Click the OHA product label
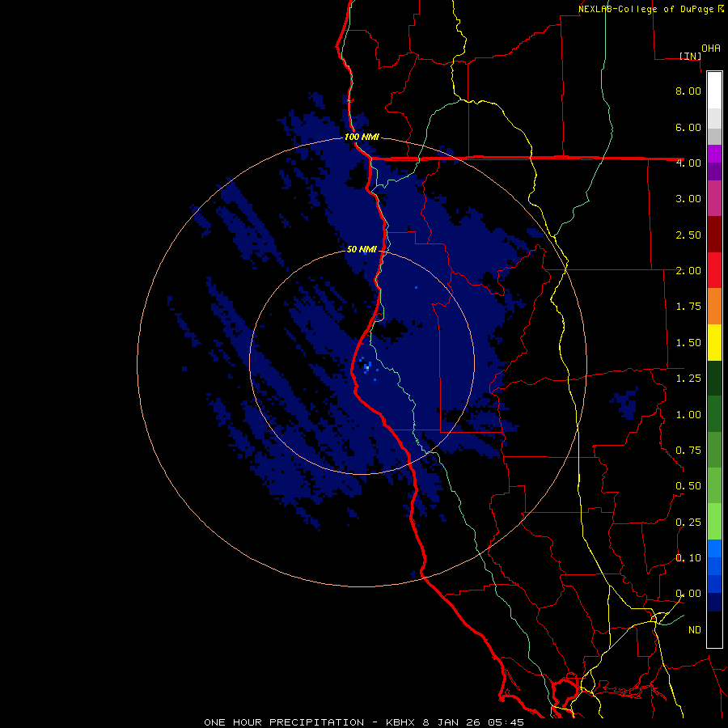Screen dimensions: 728x728 point(711,49)
